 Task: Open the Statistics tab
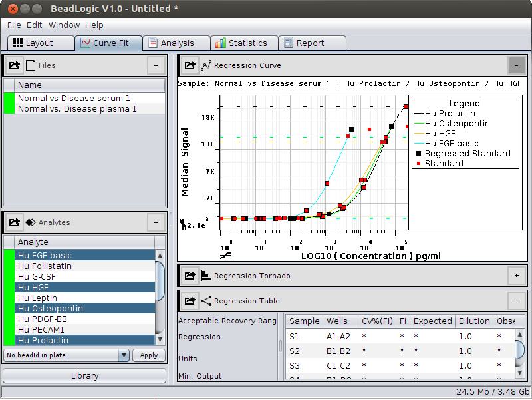(244, 43)
